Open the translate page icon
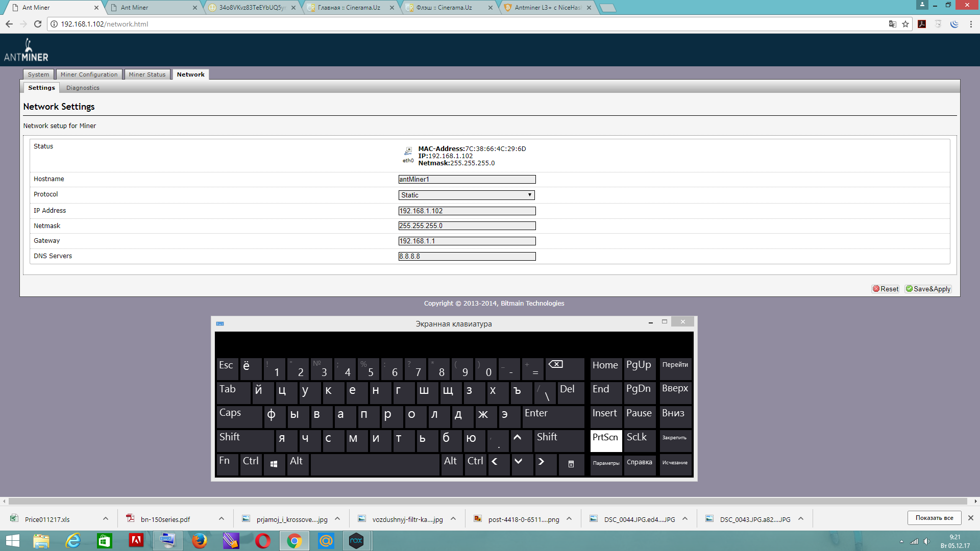This screenshot has height=551, width=980. pos(893,24)
